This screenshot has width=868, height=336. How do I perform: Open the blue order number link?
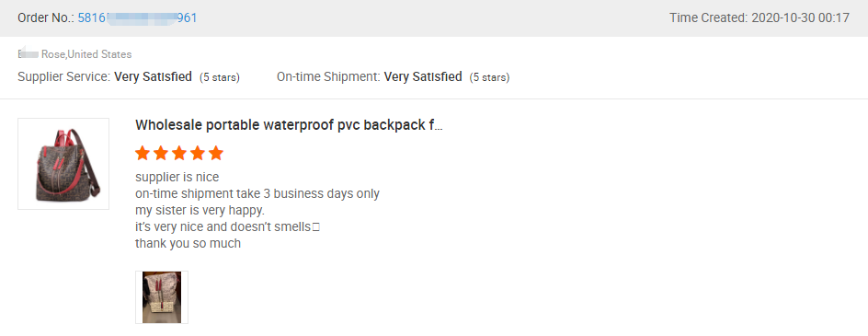coord(137,17)
